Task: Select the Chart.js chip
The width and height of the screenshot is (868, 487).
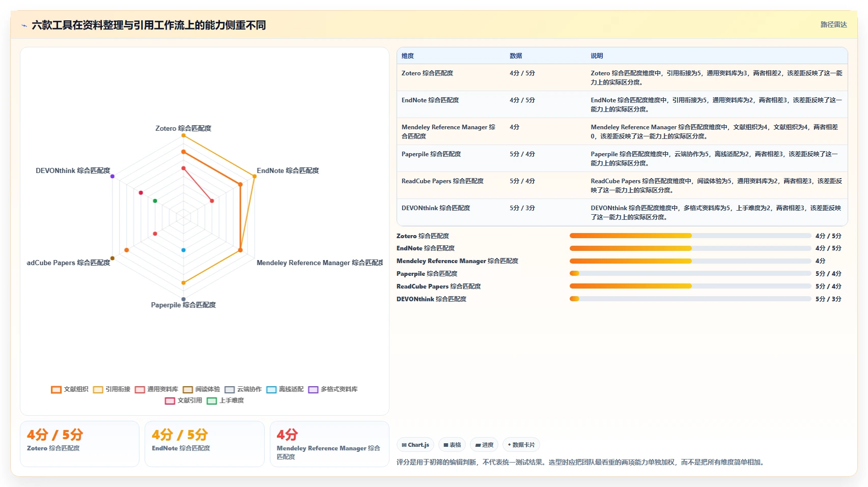Action: pos(415,445)
